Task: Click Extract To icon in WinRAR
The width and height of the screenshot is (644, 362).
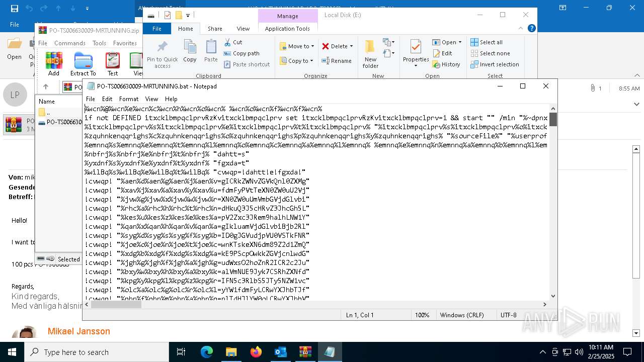Action: click(x=83, y=64)
